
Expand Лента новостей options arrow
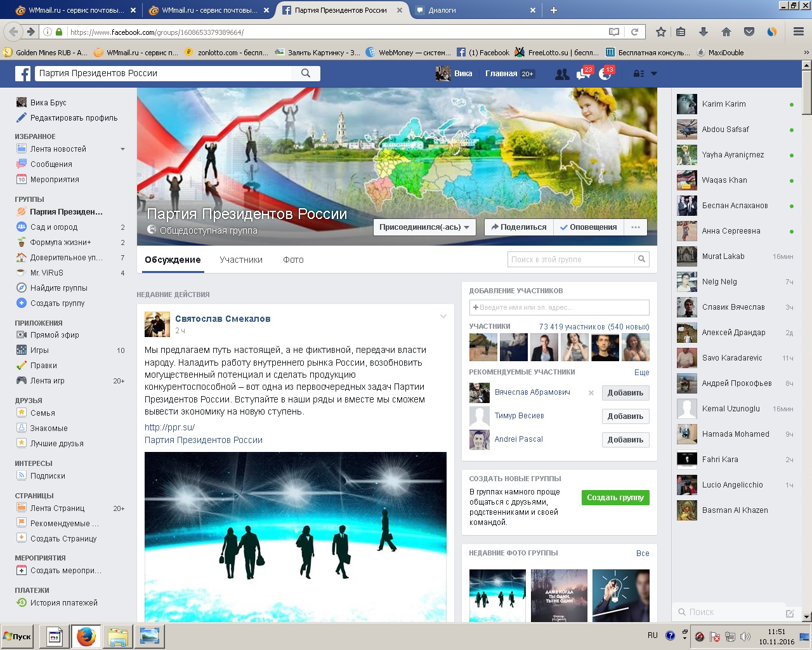pos(122,149)
